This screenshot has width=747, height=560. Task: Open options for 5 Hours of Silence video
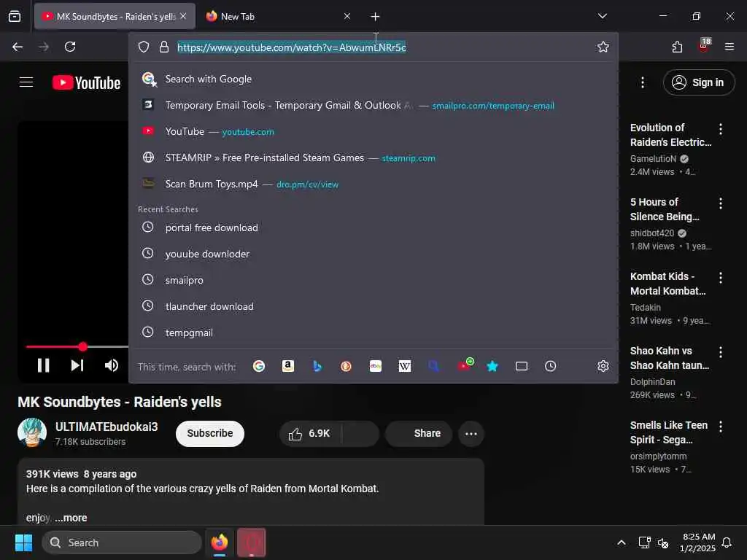pos(720,203)
